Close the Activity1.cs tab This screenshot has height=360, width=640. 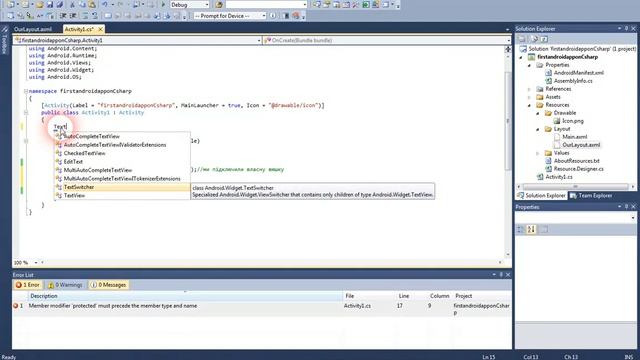(x=100, y=29)
